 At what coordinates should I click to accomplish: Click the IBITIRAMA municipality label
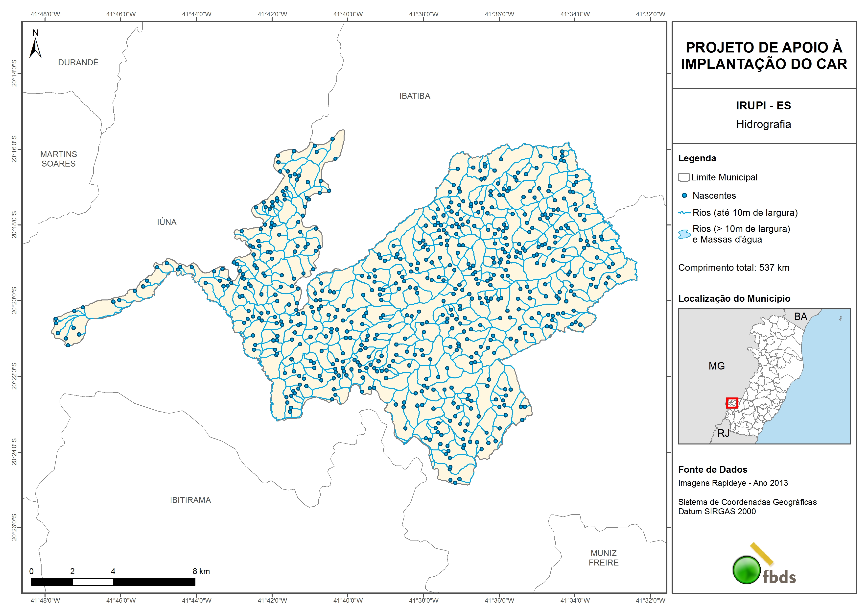pos(190,500)
